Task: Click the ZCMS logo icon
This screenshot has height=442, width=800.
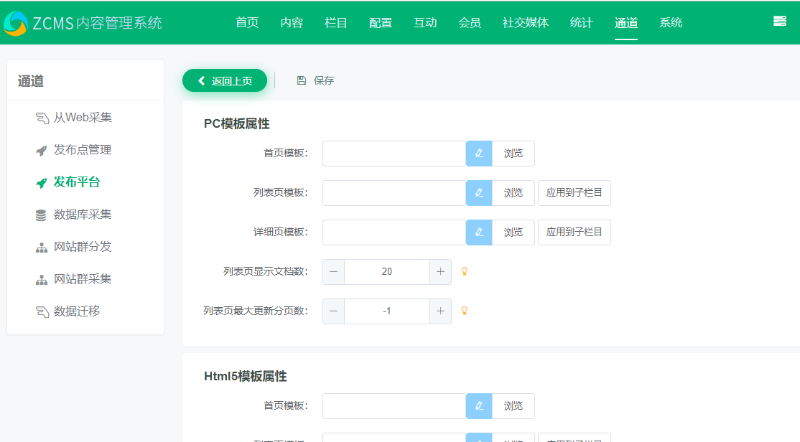Action: pyautogui.click(x=16, y=22)
